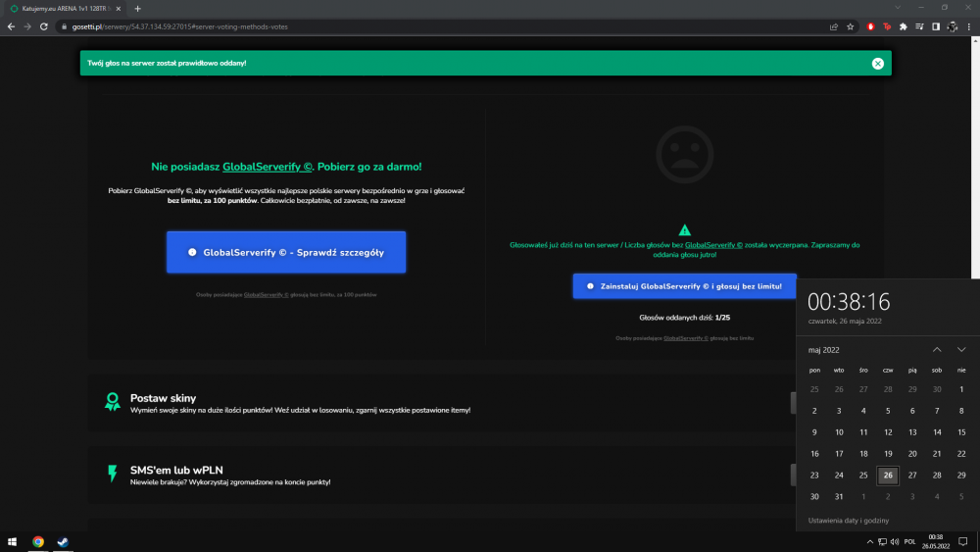Select May 22 in the calendar
Viewport: 980px width, 552px height.
point(961,454)
